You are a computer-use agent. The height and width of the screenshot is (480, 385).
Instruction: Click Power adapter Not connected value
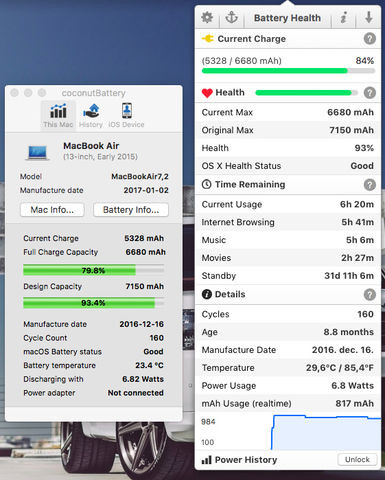[135, 393]
